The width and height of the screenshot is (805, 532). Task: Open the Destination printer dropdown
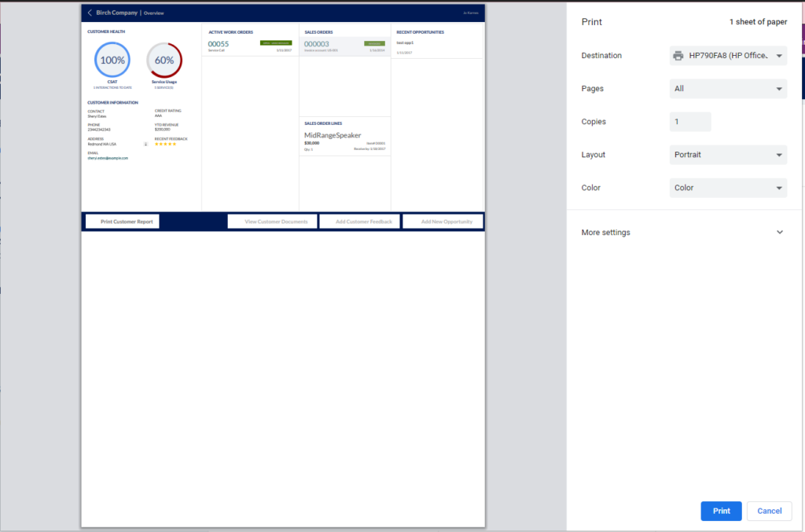pos(727,55)
